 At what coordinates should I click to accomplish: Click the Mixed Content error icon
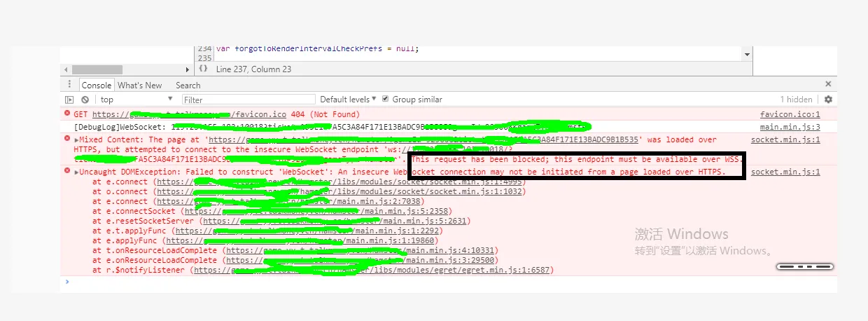coord(68,138)
